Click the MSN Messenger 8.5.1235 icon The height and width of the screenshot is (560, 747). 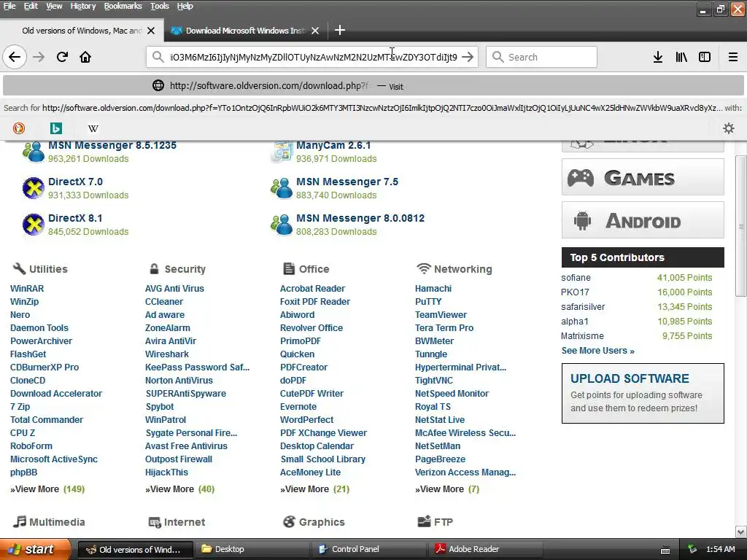(34, 152)
